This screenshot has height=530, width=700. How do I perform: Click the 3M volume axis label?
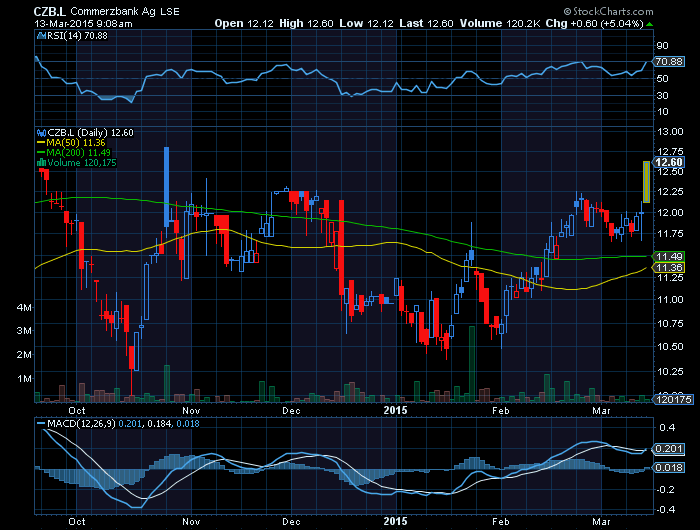25,331
